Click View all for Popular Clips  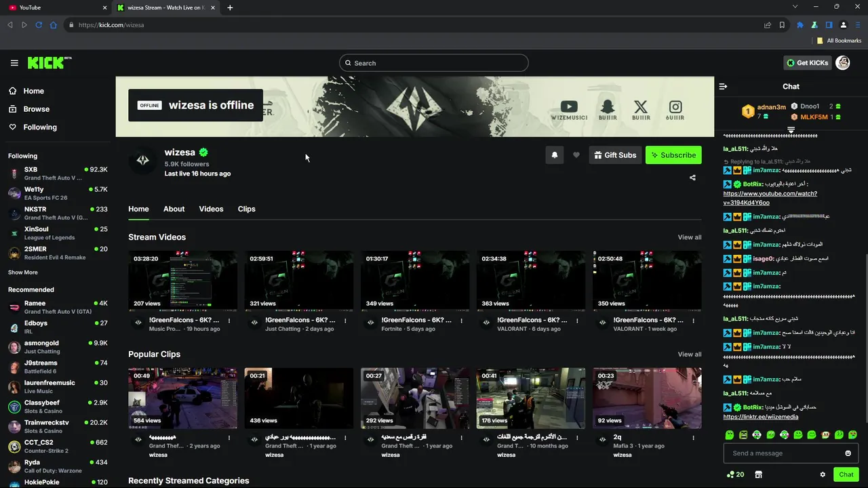[x=690, y=354]
